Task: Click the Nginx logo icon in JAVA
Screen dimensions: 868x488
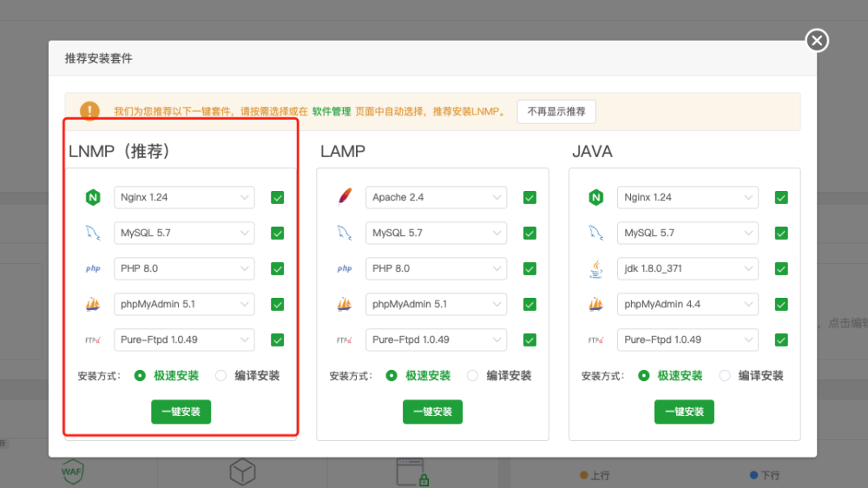Action: click(x=596, y=197)
